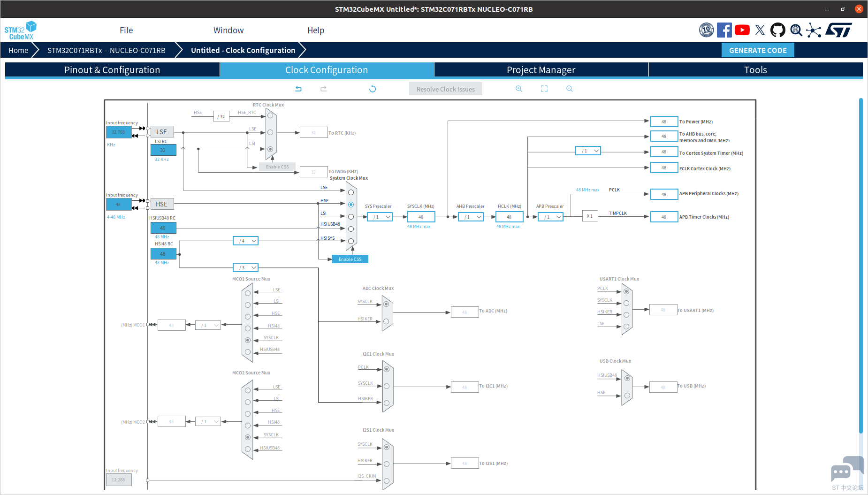The image size is (868, 495).
Task: Select LSE in USART1 Clock Mux
Action: tap(626, 327)
